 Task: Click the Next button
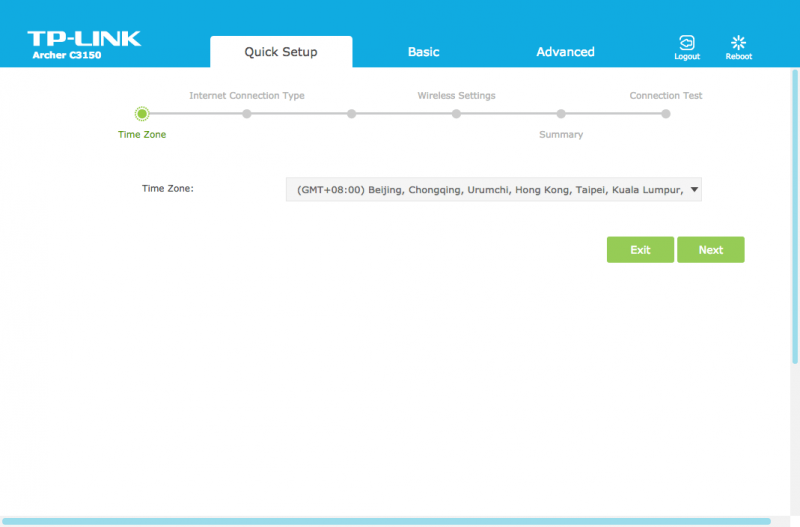point(711,250)
